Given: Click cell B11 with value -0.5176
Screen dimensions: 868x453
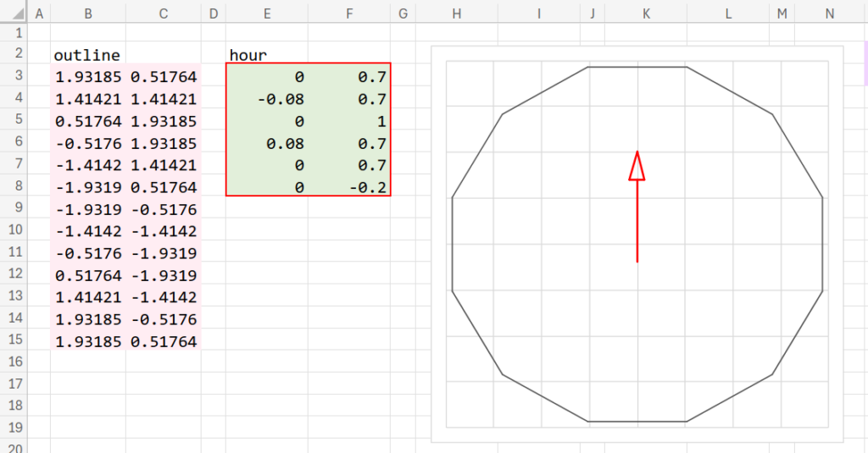Looking at the screenshot, I should pyautogui.click(x=88, y=253).
